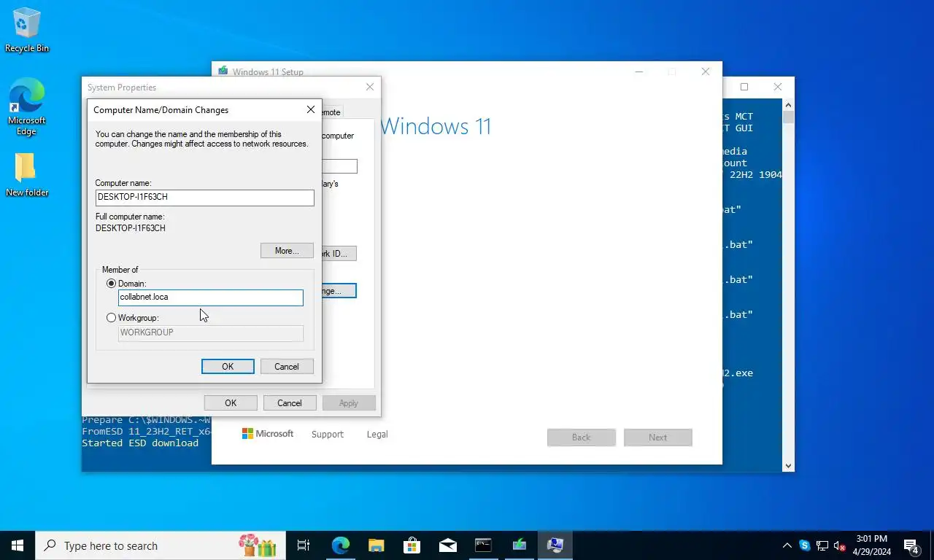Show hidden system tray icons
Image resolution: width=934 pixels, height=560 pixels.
pyautogui.click(x=787, y=545)
